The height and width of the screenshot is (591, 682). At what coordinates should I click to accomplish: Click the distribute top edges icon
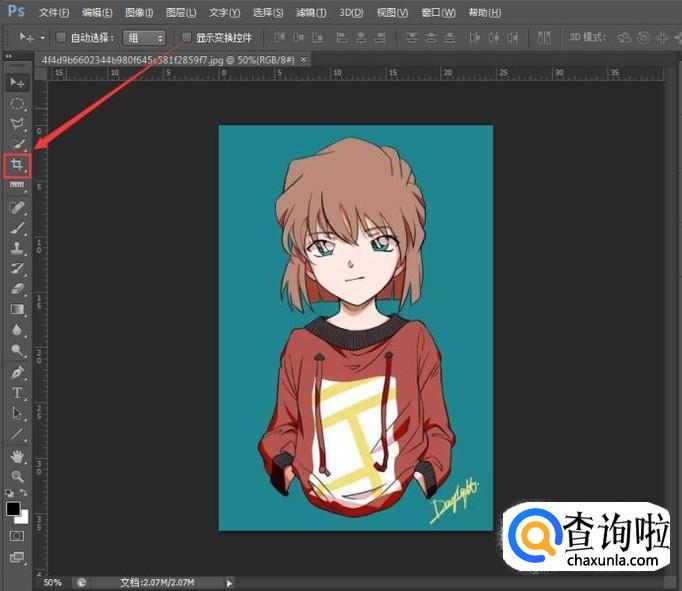click(x=412, y=38)
